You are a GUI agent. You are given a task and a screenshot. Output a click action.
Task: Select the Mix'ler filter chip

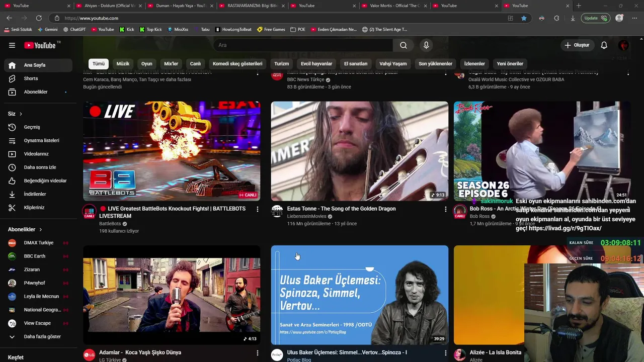(x=171, y=64)
